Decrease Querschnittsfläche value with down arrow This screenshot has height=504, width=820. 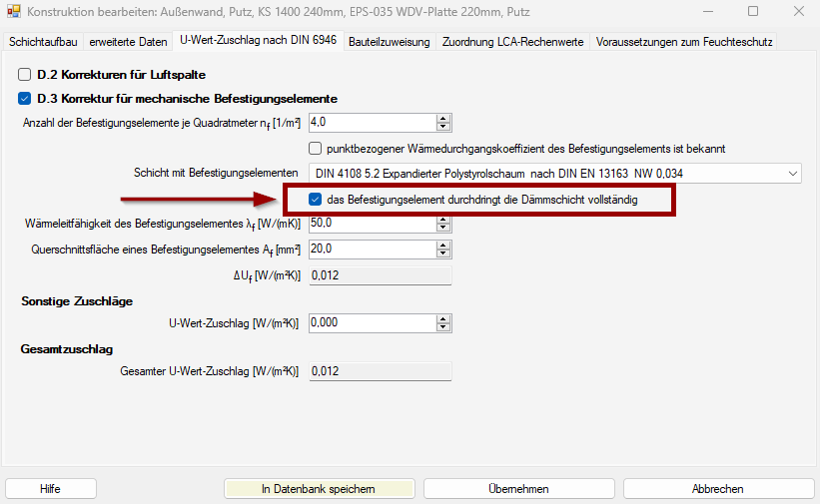pyautogui.click(x=443, y=253)
